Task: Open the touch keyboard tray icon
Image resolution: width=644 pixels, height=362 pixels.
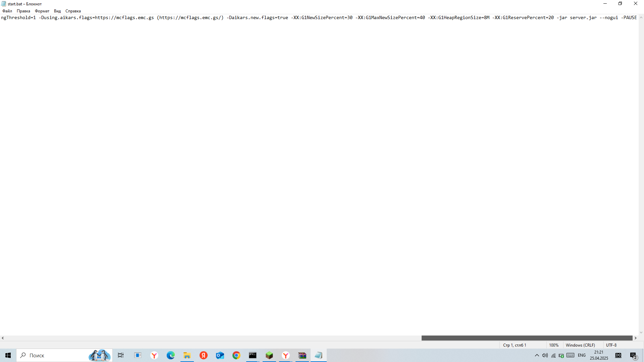Action: [x=571, y=355]
